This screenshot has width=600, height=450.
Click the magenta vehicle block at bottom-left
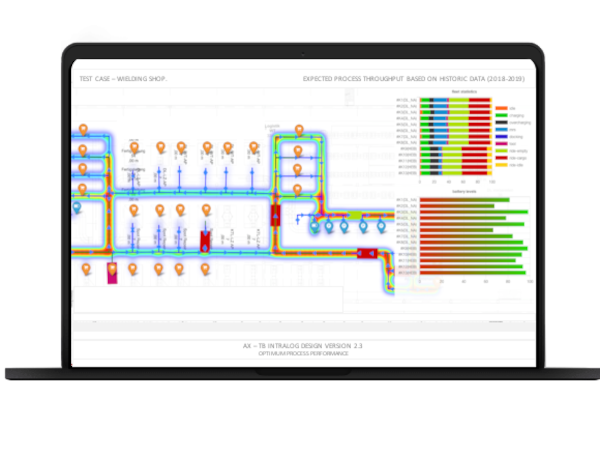coord(113,273)
